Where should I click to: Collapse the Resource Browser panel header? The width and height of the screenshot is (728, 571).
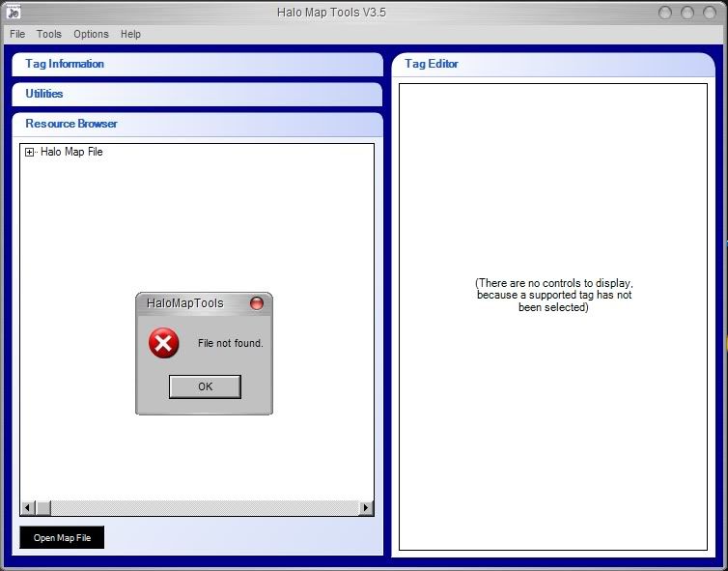[x=197, y=124]
